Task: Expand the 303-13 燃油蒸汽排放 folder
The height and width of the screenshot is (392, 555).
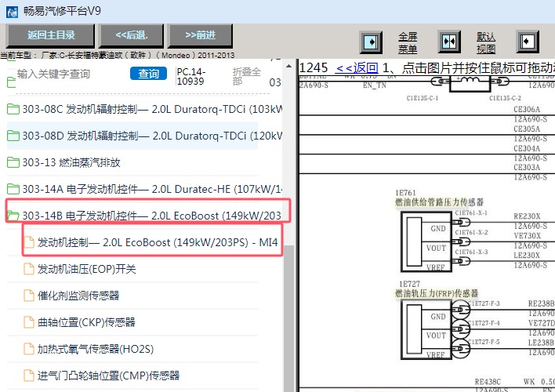Action: [x=63, y=162]
